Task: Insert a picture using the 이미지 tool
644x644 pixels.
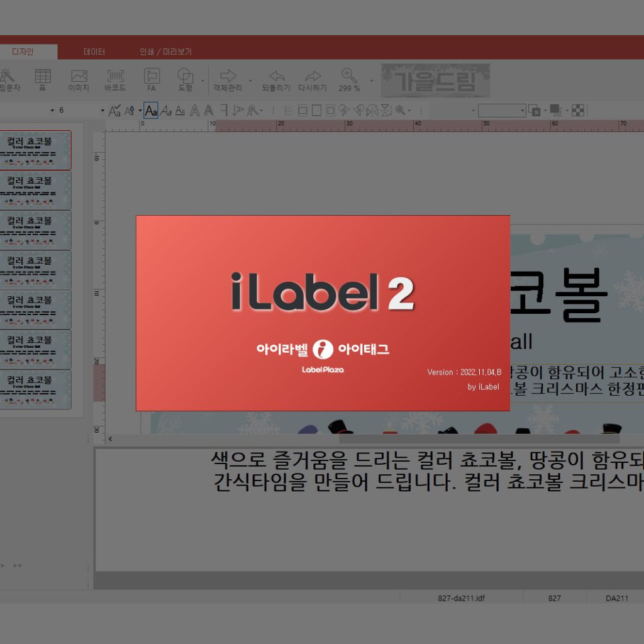Action: 79,80
